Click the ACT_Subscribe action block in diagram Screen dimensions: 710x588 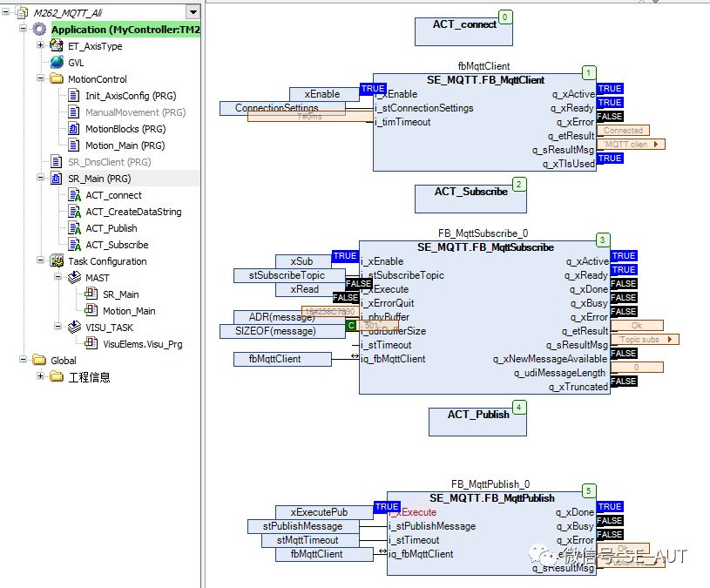(470, 197)
